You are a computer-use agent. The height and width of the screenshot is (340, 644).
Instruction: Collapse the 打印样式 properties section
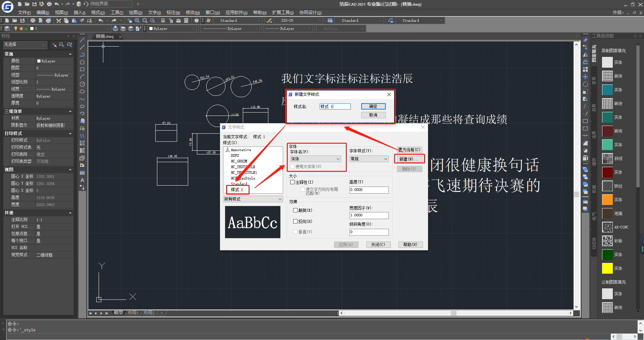pos(70,133)
